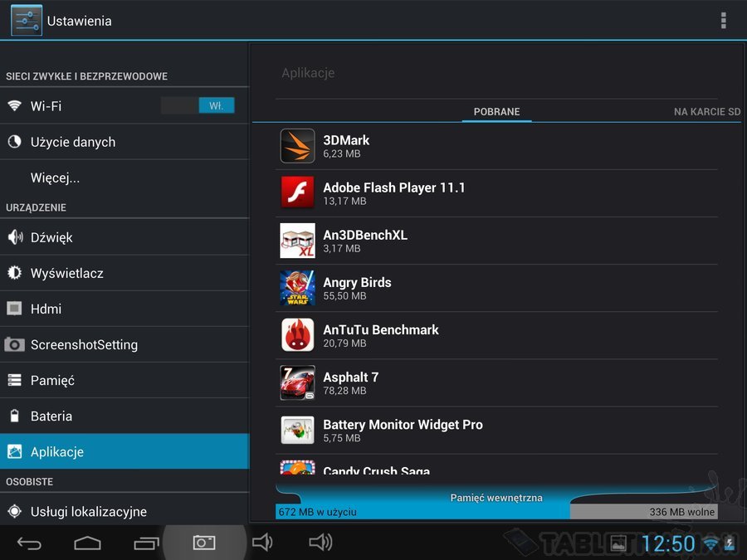
Task: Click the AnTuTu Benchmark icon
Action: [x=297, y=335]
